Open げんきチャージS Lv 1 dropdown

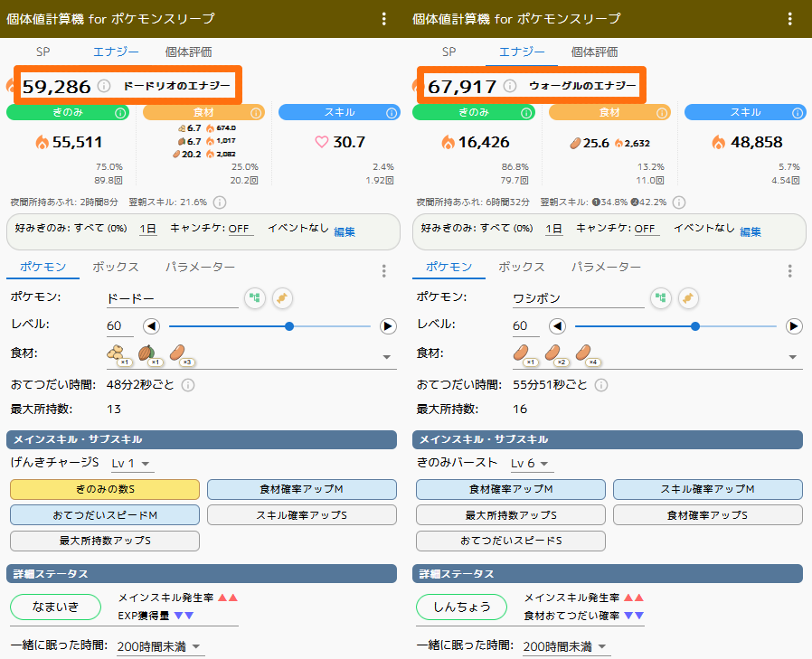[x=132, y=464]
